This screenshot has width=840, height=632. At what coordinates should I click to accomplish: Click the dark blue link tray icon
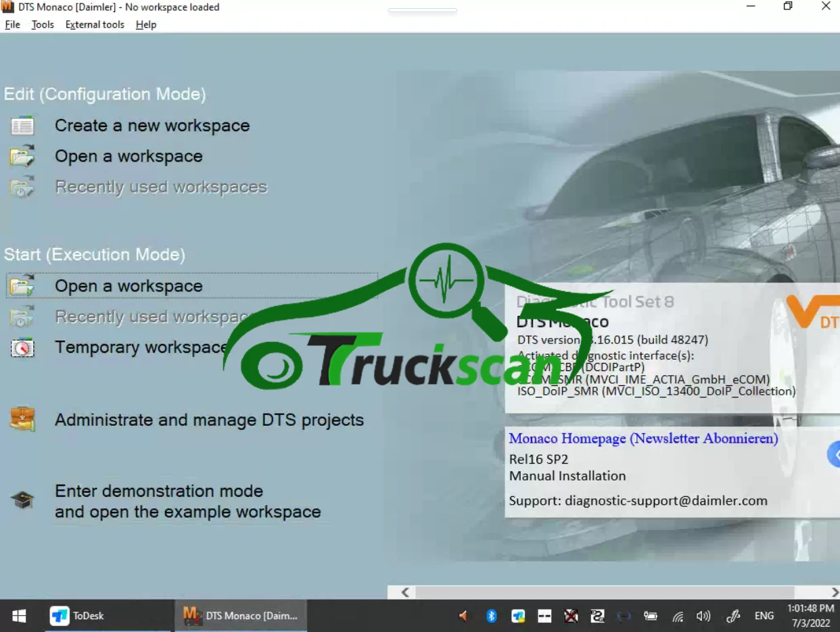(x=624, y=616)
